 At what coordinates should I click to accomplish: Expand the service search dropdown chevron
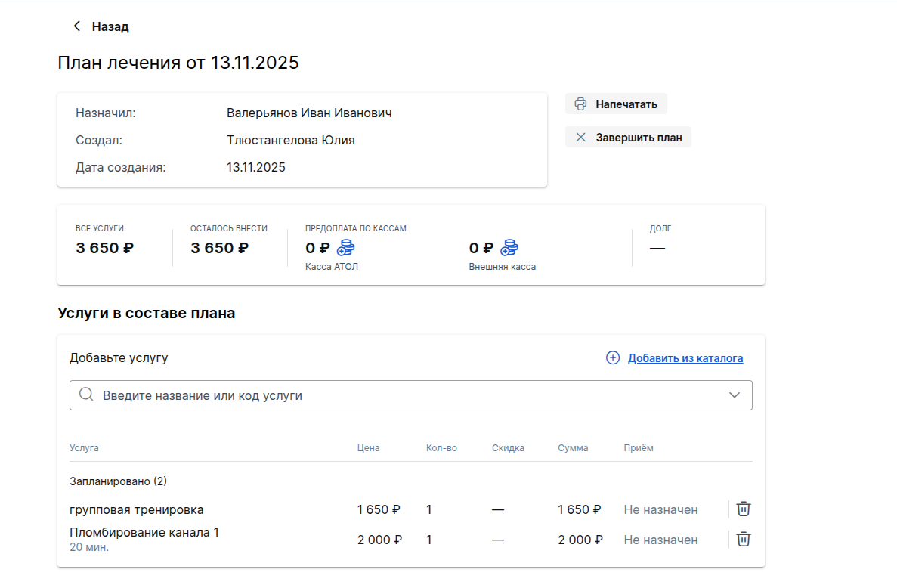pyautogui.click(x=735, y=395)
